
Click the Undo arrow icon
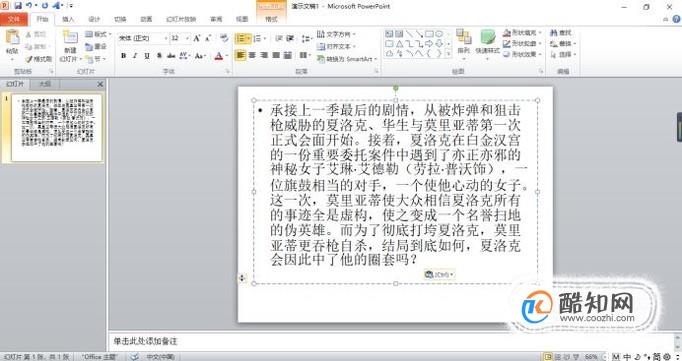point(29,6)
